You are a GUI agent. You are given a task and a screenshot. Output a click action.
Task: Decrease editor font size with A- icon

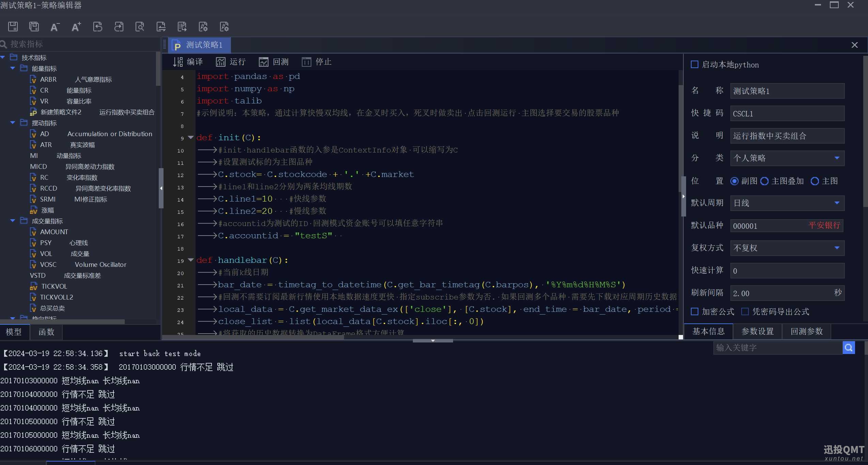[55, 27]
